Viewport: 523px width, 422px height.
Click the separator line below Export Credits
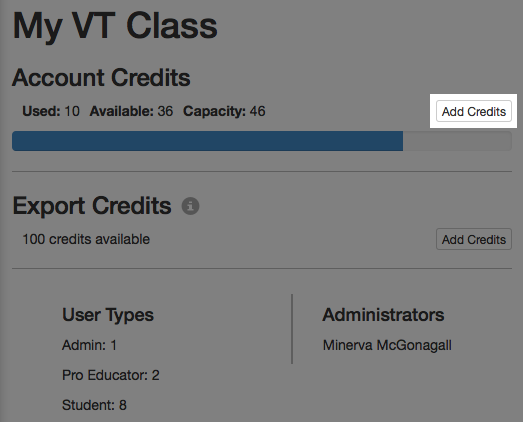coord(262,268)
